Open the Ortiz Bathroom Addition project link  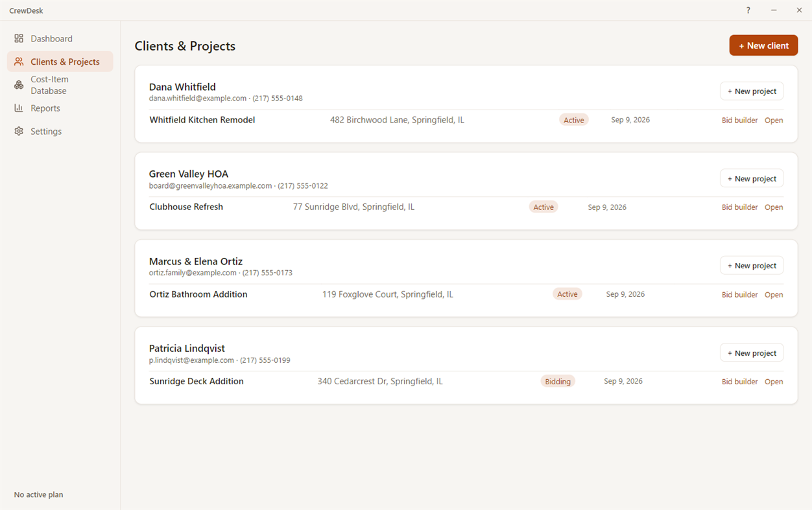tap(774, 295)
